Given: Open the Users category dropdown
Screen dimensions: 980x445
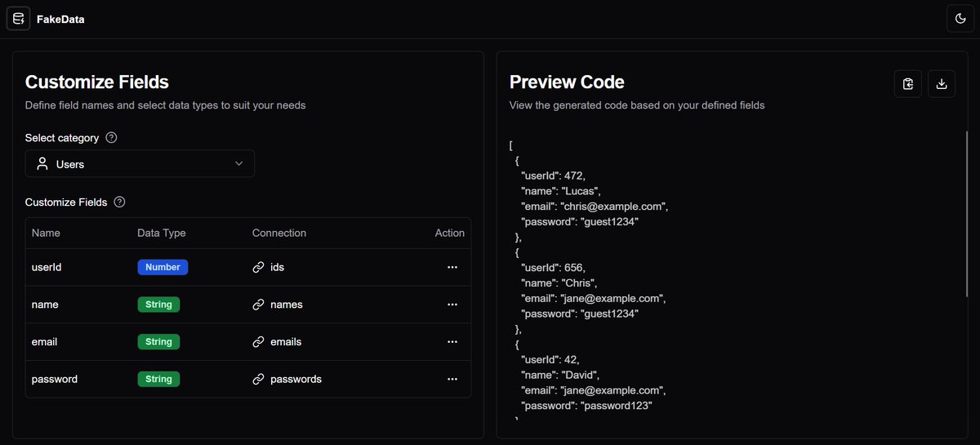Looking at the screenshot, I should [140, 163].
